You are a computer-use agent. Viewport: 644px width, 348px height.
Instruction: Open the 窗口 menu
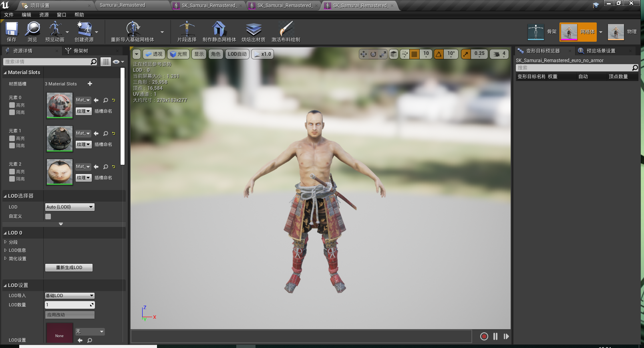pyautogui.click(x=61, y=15)
